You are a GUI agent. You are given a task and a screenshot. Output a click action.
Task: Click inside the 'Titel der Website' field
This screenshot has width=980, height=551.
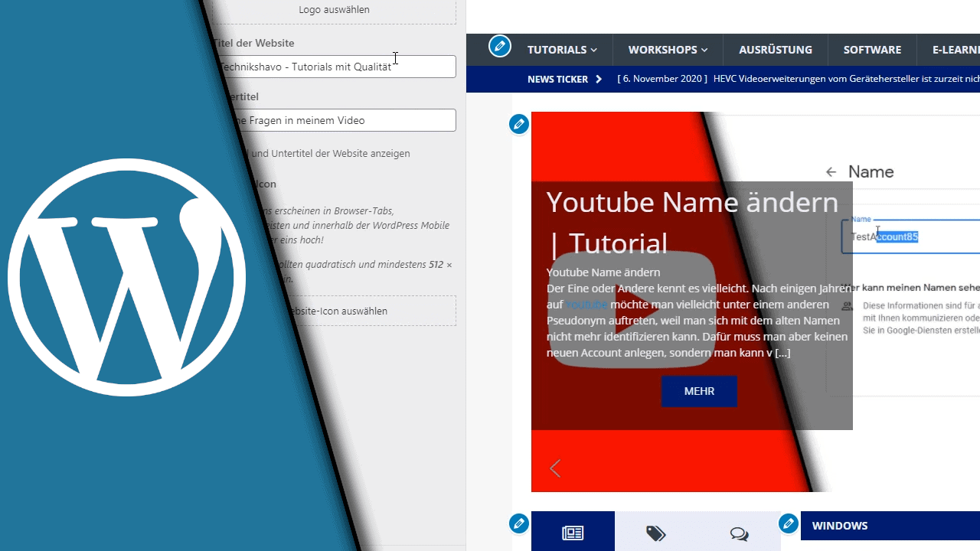pos(329,67)
